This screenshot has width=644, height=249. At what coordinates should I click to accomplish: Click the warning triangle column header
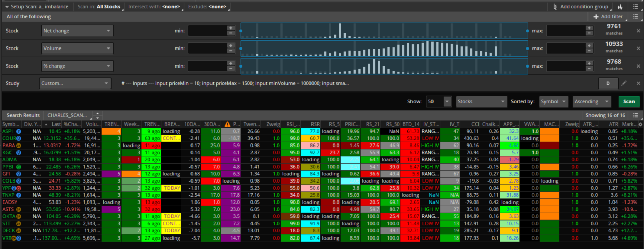227,124
